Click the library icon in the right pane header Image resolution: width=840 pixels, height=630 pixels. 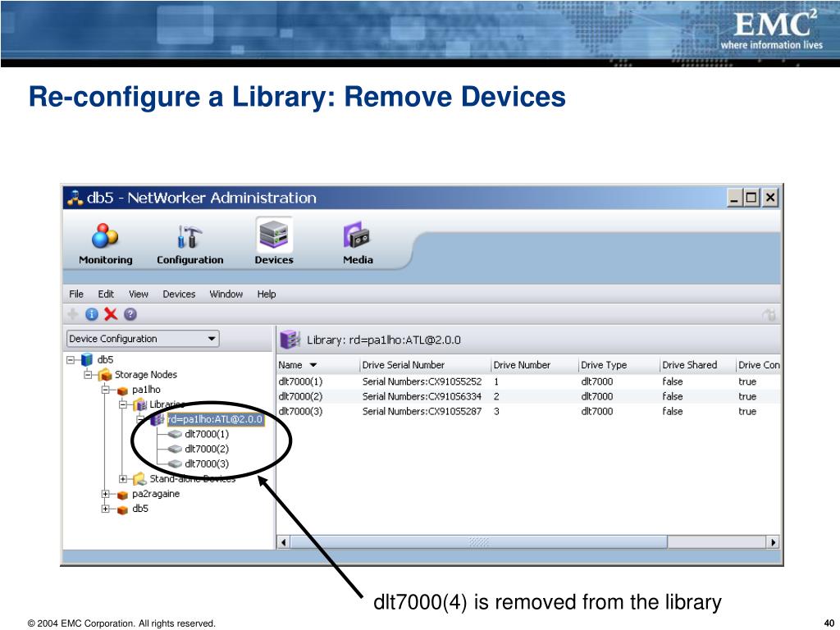click(290, 340)
